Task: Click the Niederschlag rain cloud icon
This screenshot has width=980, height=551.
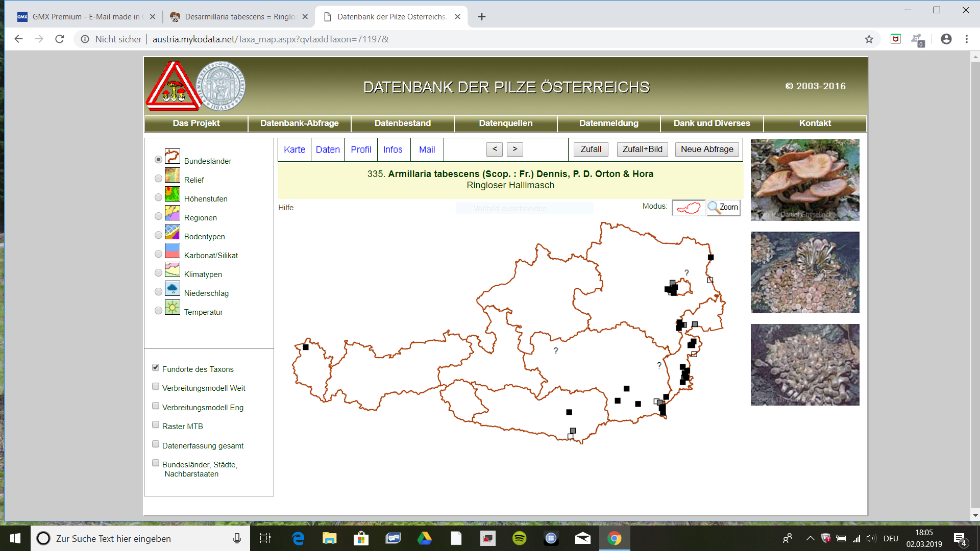Action: (x=172, y=289)
